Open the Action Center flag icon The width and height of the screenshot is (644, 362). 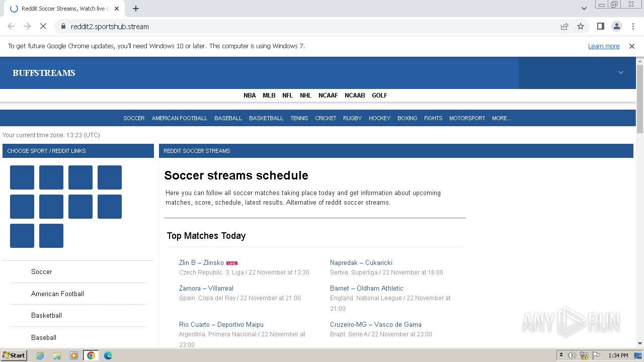(596, 355)
